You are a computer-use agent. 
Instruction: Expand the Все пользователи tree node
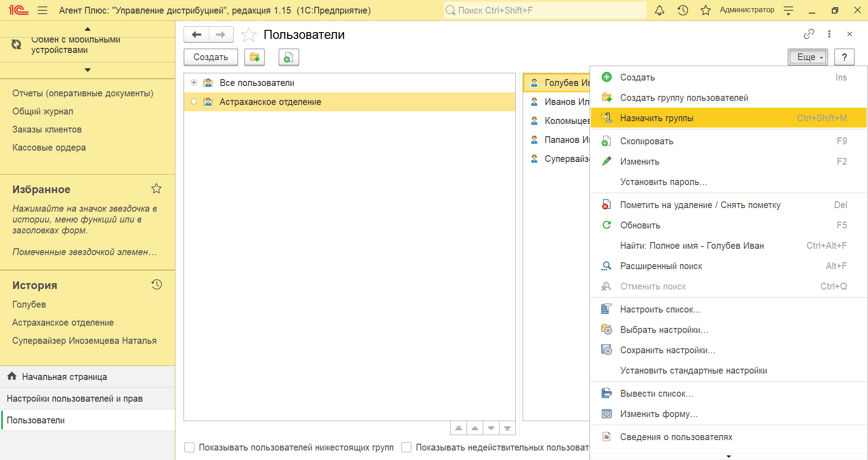[194, 83]
